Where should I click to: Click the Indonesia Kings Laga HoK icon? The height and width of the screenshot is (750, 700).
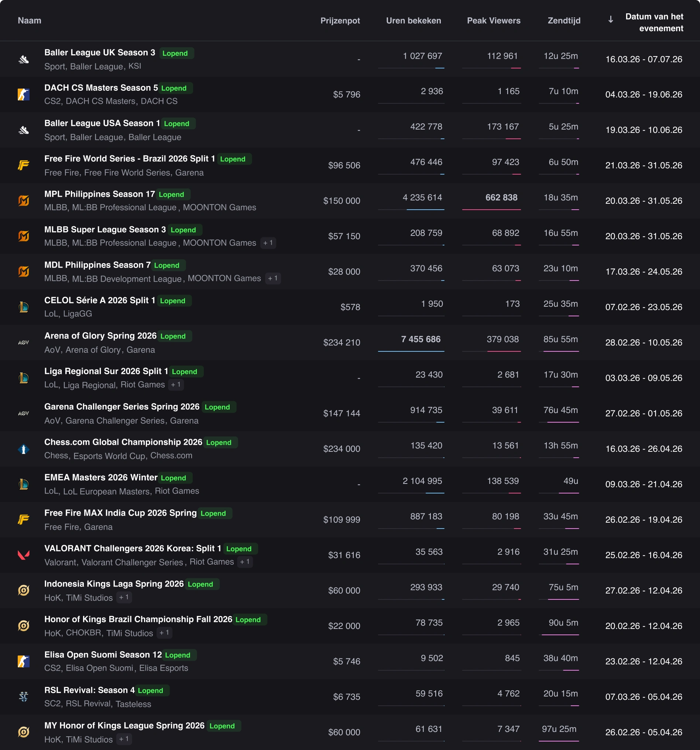[x=24, y=591]
